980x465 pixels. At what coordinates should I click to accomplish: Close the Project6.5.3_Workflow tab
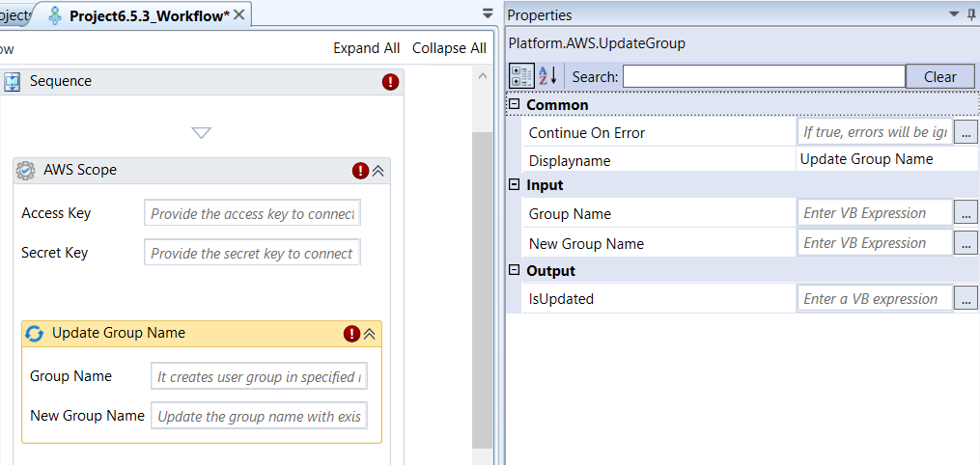pos(238,15)
